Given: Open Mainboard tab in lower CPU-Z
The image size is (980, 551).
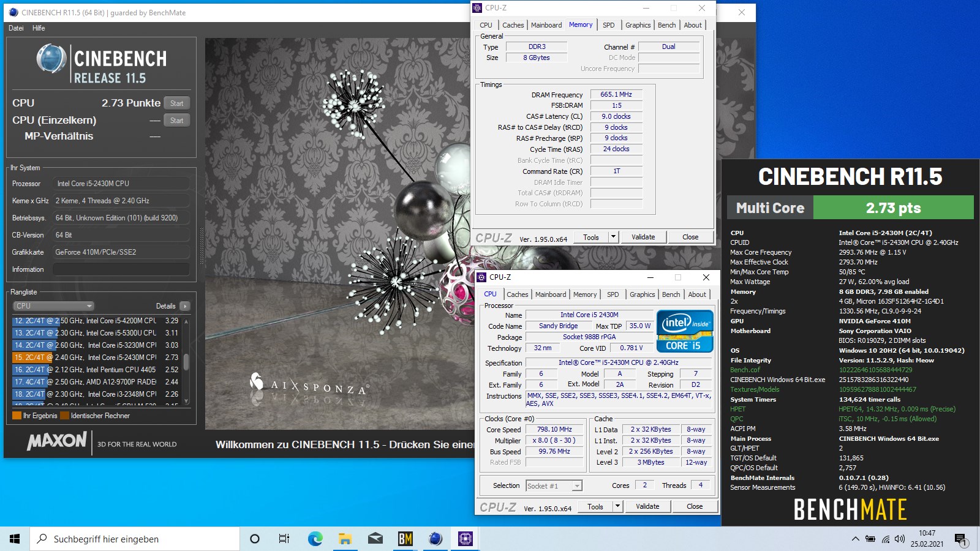Looking at the screenshot, I should click(551, 294).
